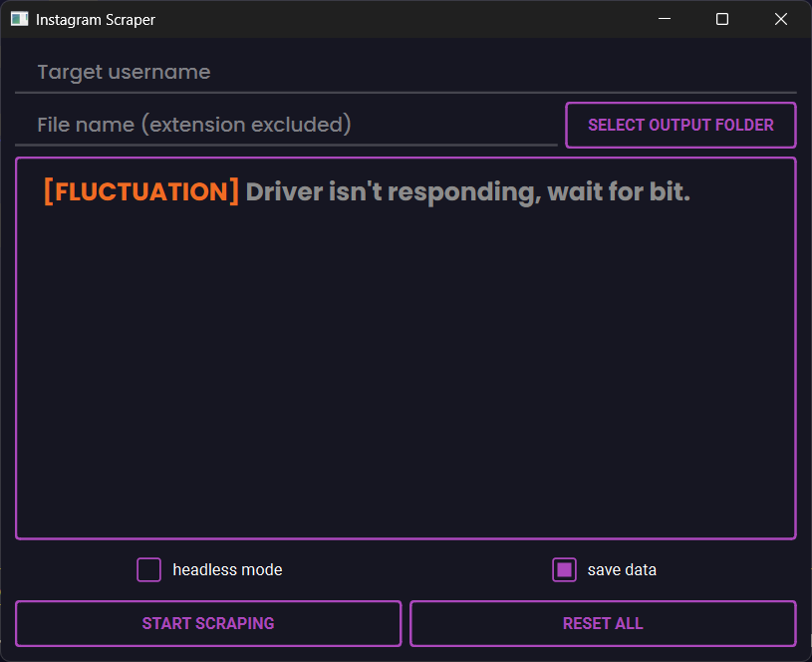Maximize the Instagram Scraper window
The height and width of the screenshot is (662, 812).
pyautogui.click(x=722, y=19)
